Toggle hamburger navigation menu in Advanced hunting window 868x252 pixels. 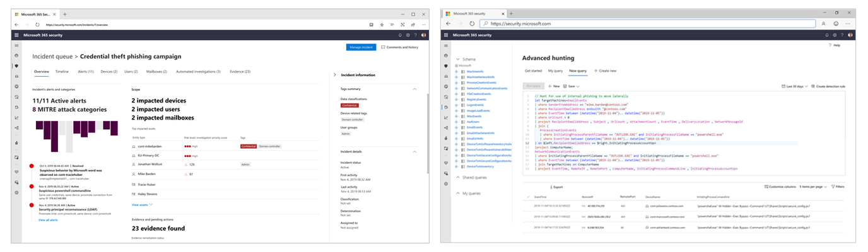point(447,46)
